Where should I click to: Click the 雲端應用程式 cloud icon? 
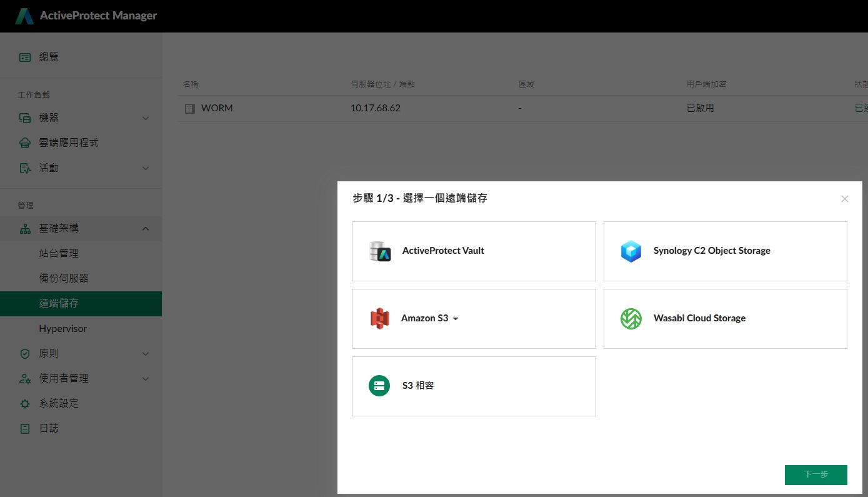(x=25, y=143)
